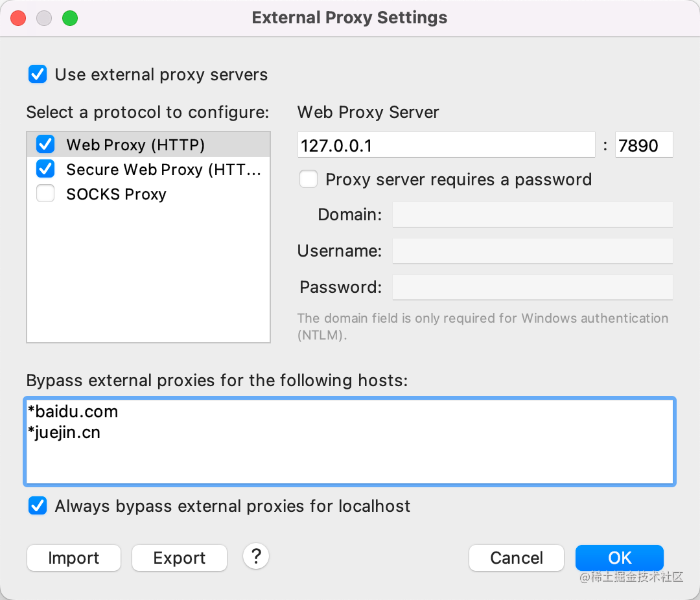
Task: Enable the SOCKS Proxy checkbox
Action: pos(45,194)
